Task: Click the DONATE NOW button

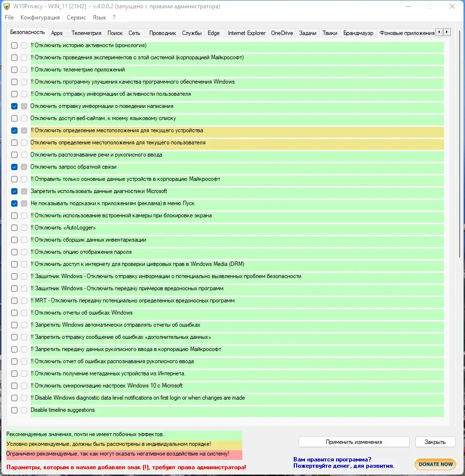Action: pos(434,464)
